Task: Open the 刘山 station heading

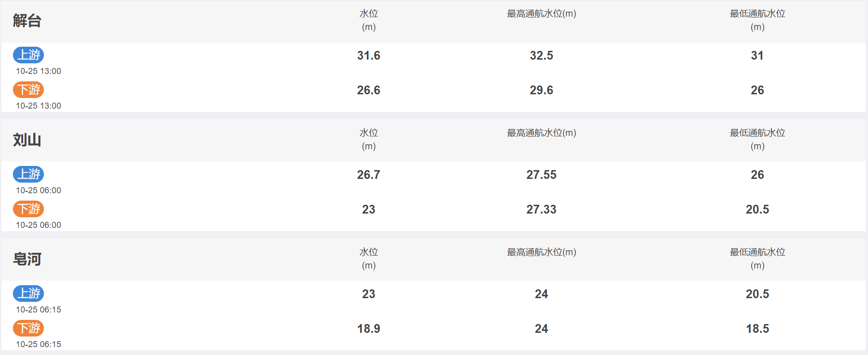Action: coord(27,140)
